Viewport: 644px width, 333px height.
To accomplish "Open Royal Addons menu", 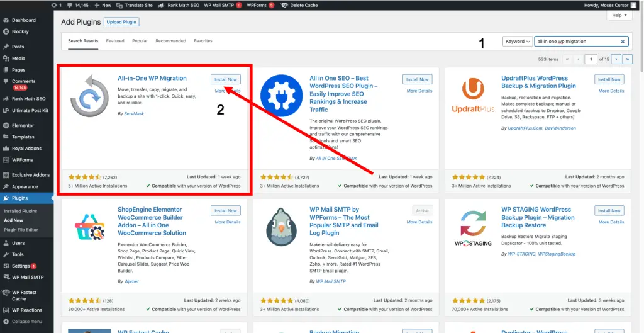I will pos(26,149).
